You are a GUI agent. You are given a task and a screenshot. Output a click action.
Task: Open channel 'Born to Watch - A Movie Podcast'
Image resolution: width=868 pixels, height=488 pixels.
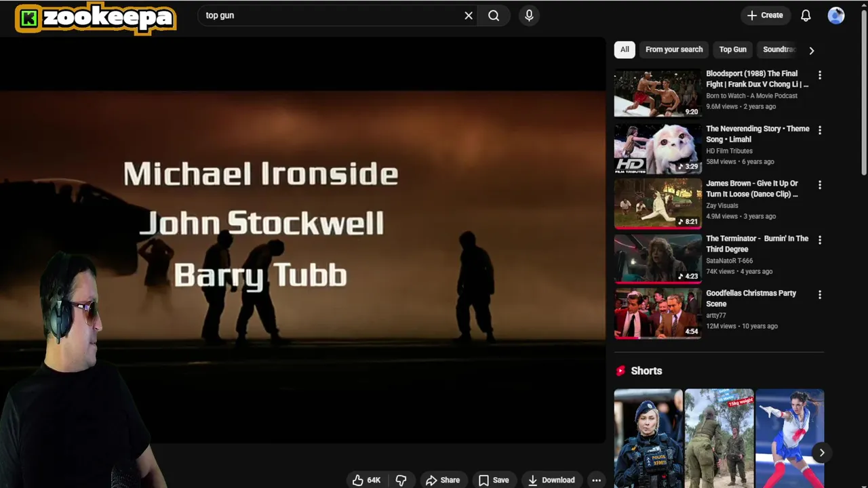click(751, 96)
